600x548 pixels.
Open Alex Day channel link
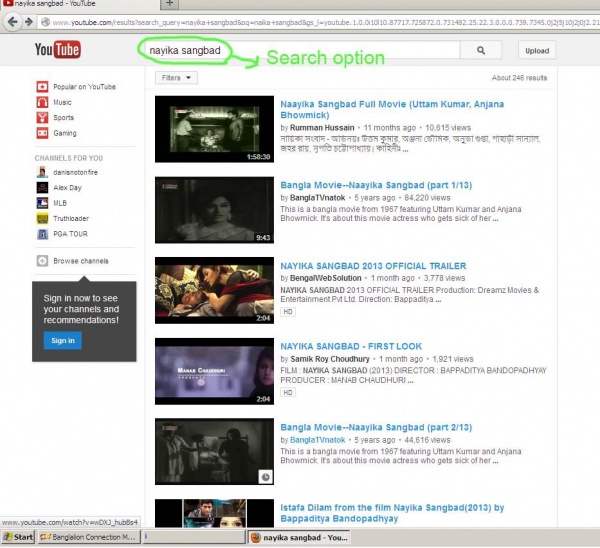67,188
